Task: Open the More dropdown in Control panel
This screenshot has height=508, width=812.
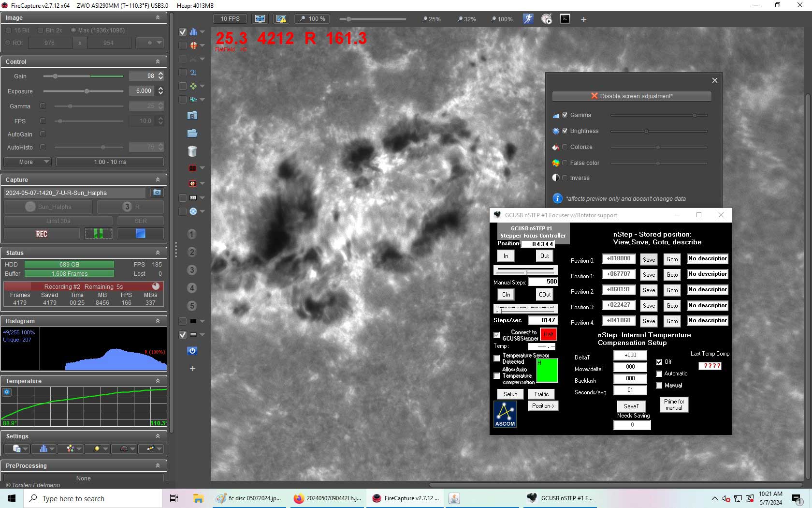Action: [x=28, y=162]
